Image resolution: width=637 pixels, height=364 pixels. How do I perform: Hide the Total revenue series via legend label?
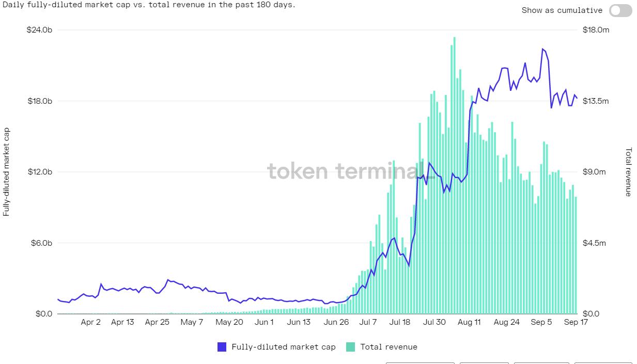point(389,347)
